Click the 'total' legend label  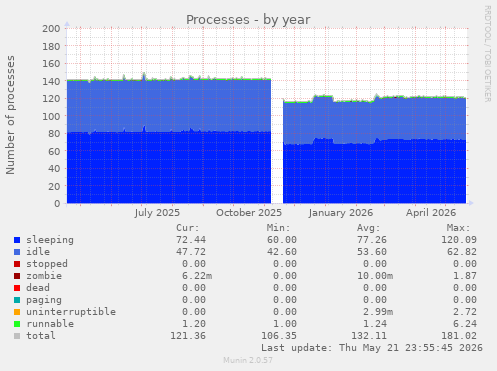(x=41, y=336)
